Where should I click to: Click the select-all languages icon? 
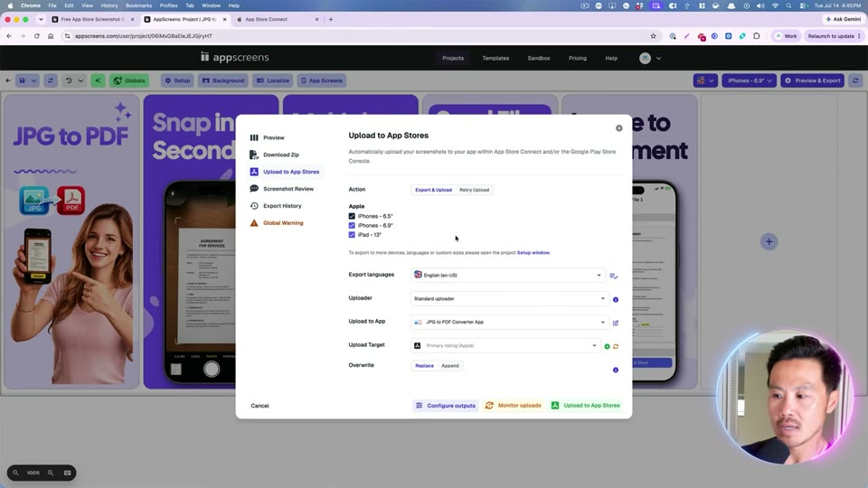613,276
